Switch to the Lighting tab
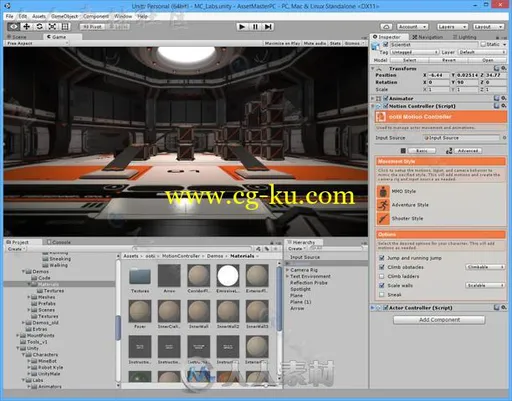Screen dimensions: 512x401 tap(464, 37)
